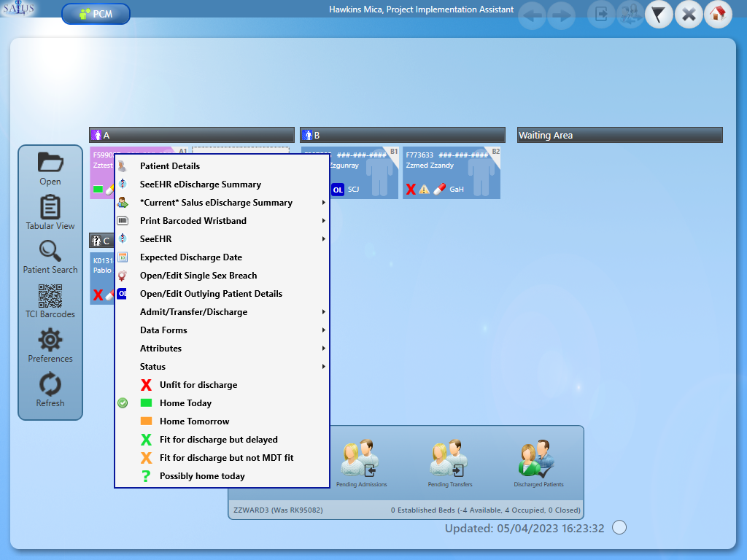Toggle Home Today status

tap(222, 403)
